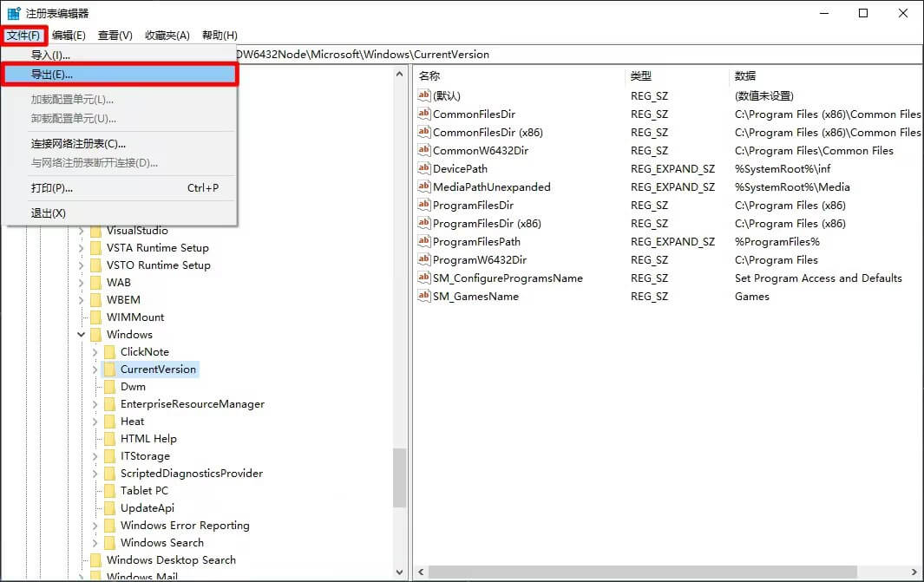The width and height of the screenshot is (924, 582).
Task: Click the icon for CommonW6432Dir value
Action: 424,150
